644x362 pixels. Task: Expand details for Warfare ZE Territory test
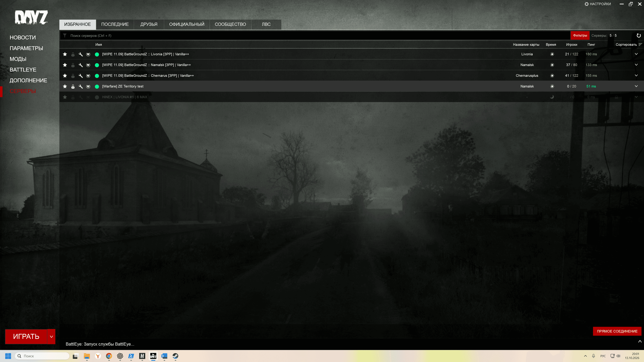636,86
